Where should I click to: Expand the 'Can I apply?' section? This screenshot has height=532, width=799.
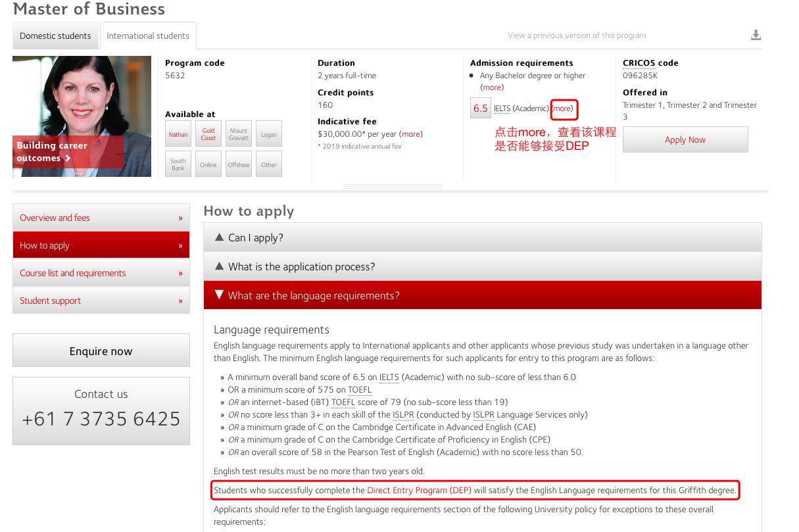coord(482,238)
